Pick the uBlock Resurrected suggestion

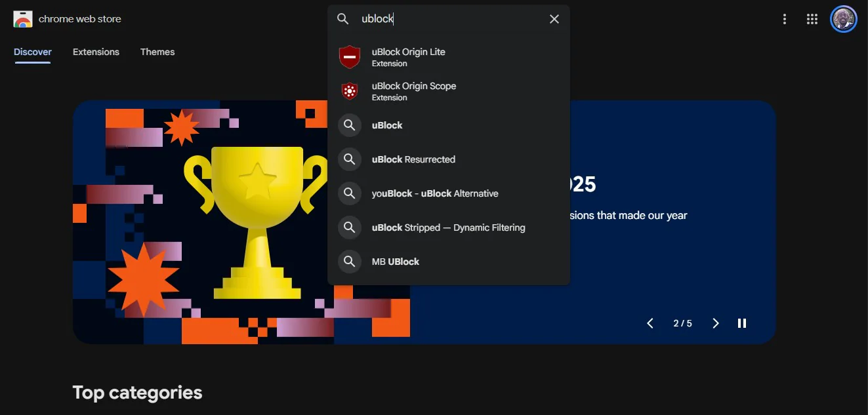click(x=449, y=159)
